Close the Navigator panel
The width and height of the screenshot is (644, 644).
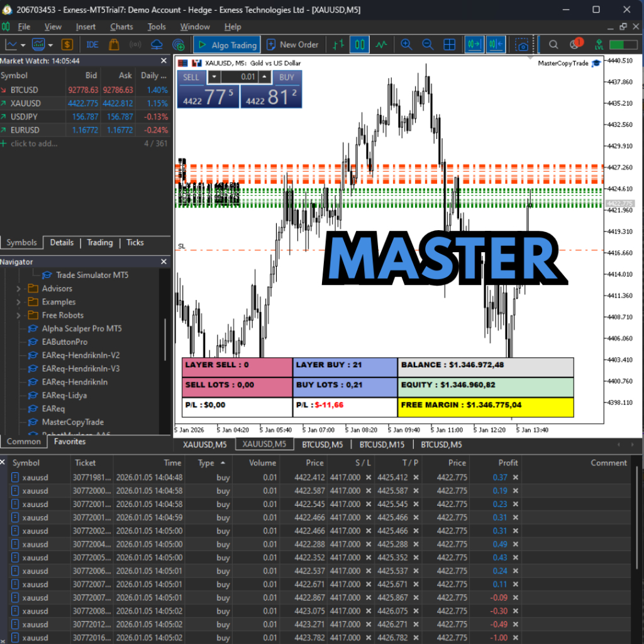click(164, 262)
